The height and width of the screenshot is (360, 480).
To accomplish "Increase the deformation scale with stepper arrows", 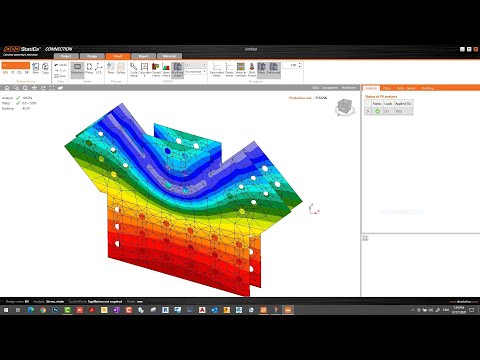I will 300,64.
